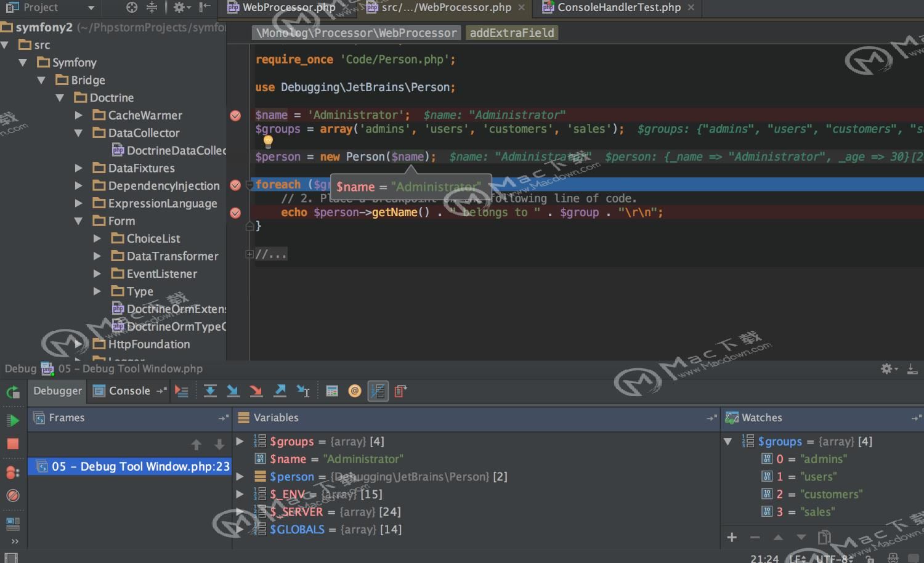Close ConsoleHandlerTest.php tab
Screen dimensions: 924x563
coord(691,7)
